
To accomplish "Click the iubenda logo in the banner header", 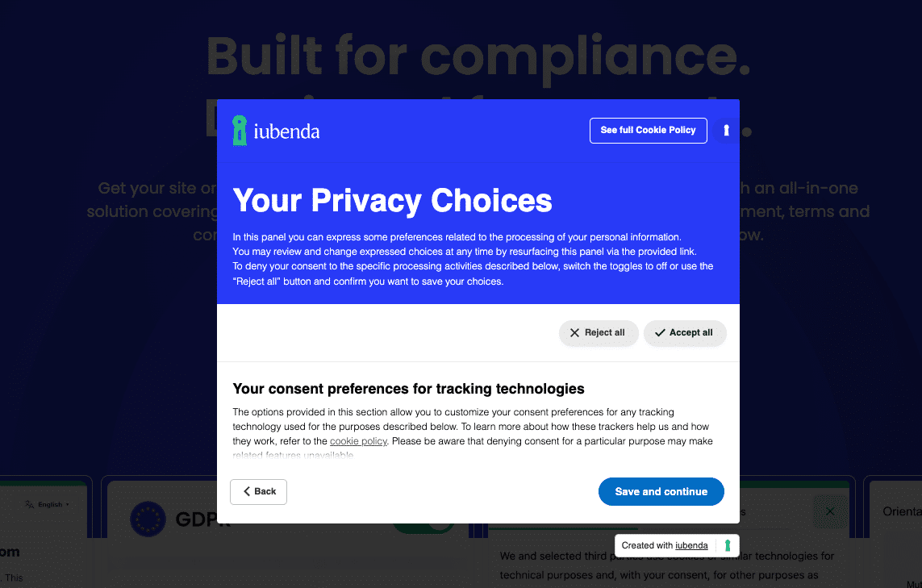I will (x=275, y=130).
